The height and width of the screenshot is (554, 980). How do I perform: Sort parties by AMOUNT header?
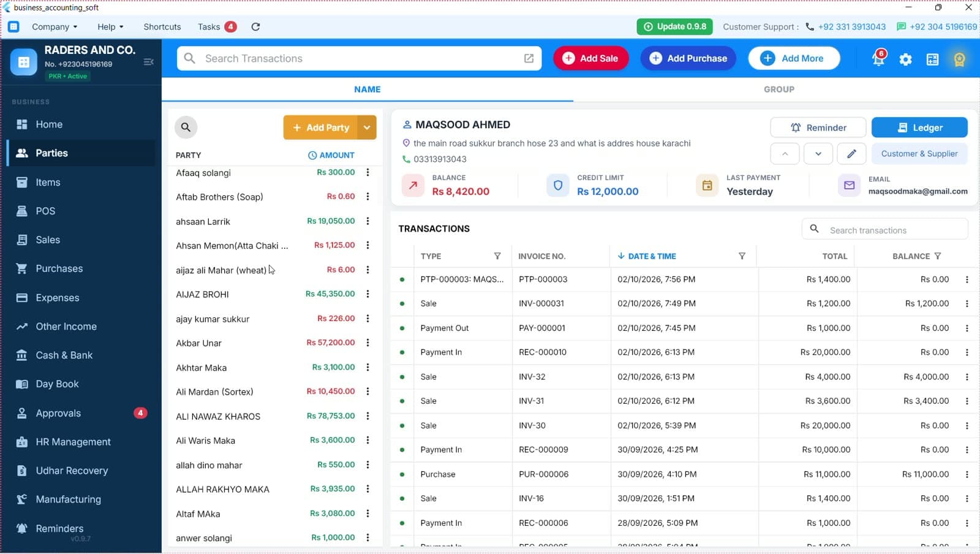(x=331, y=155)
